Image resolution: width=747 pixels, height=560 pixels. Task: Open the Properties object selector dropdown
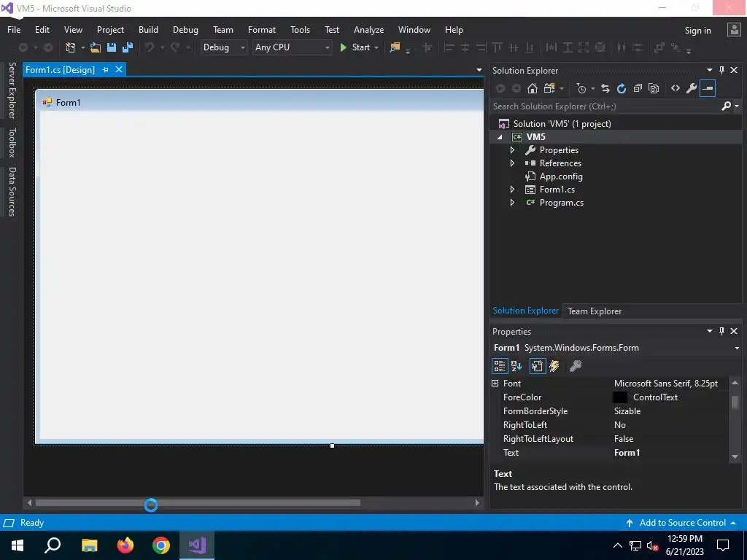coord(737,348)
